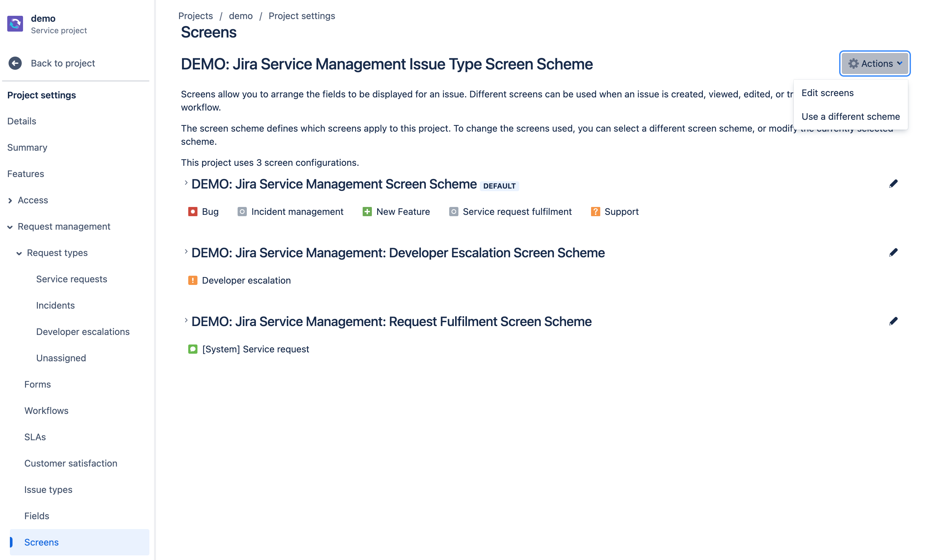Click the demo project avatar icon
The width and height of the screenshot is (930, 560).
coord(15,24)
